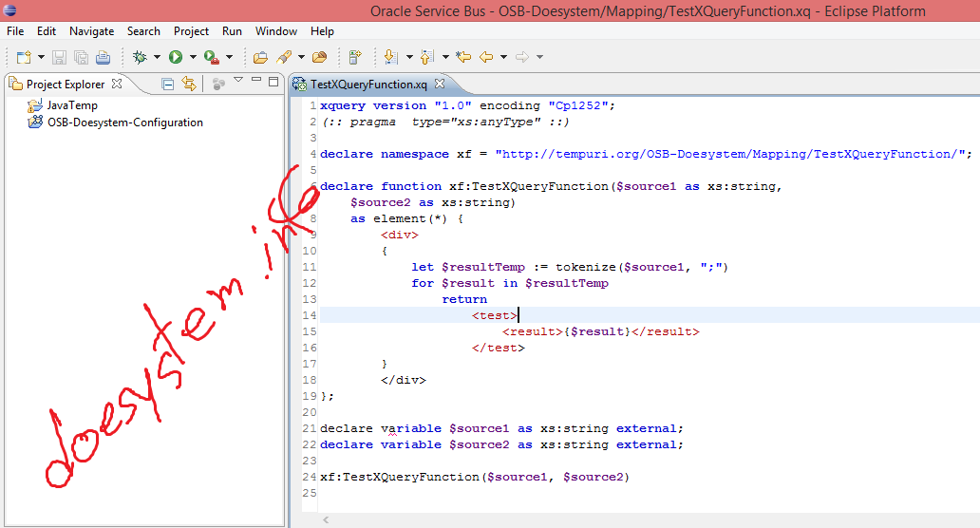The height and width of the screenshot is (528, 980).
Task: Click the Back navigation arrow
Action: pyautogui.click(x=486, y=58)
